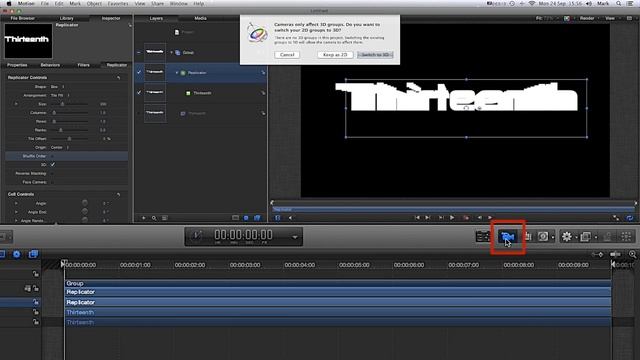Switch to the Library tab
The width and height of the screenshot is (640, 360).
[x=67, y=18]
